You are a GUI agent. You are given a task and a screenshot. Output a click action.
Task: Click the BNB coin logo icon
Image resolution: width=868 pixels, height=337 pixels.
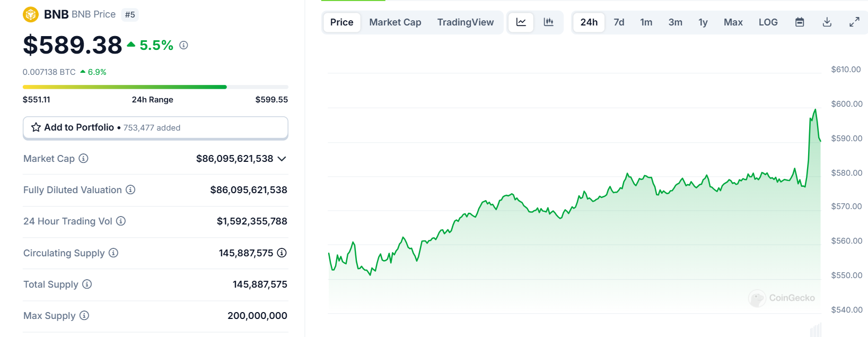point(31,14)
